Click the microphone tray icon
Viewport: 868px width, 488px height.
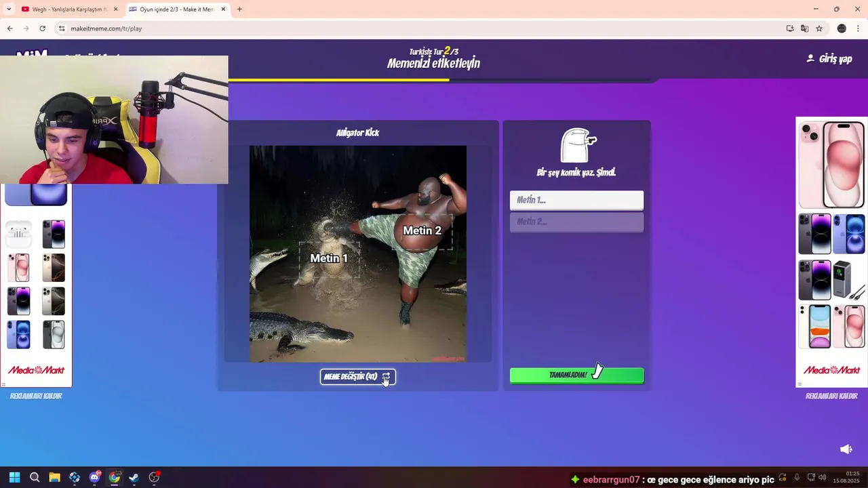797,477
